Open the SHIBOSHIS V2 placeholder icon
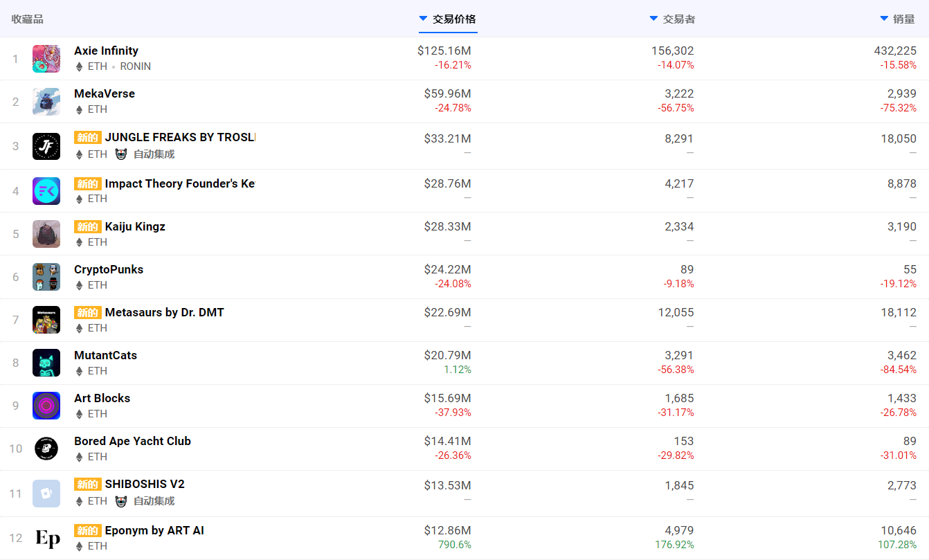Viewport: 929px width, 560px height. [x=46, y=494]
